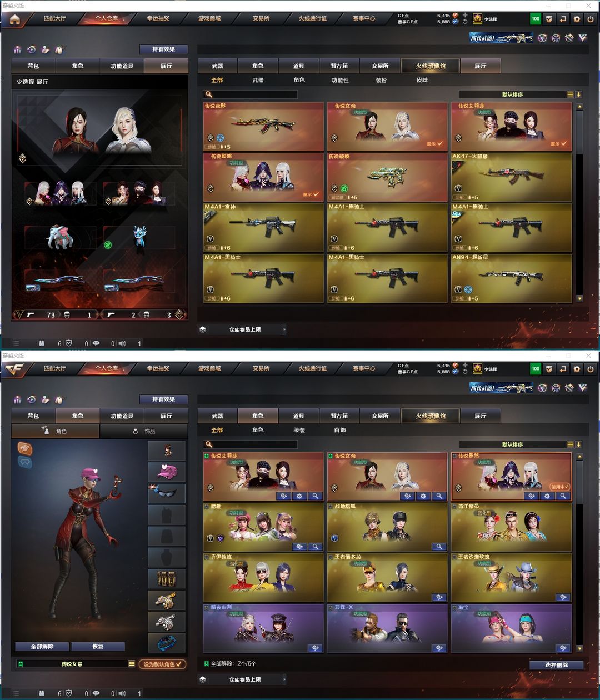Image resolution: width=600 pixels, height=700 pixels.
Task: Click the speaker icon in the lower window's status bar
Action: pyautogui.click(x=122, y=693)
